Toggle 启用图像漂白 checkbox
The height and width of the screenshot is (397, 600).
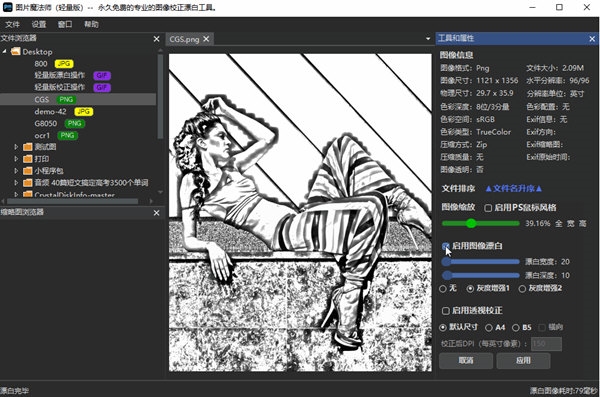click(445, 246)
